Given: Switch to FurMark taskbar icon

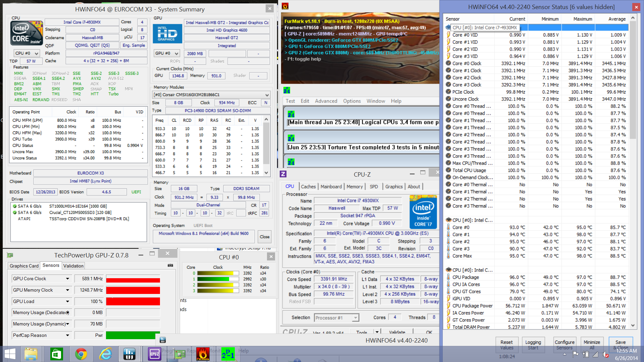Looking at the screenshot, I should [203, 354].
